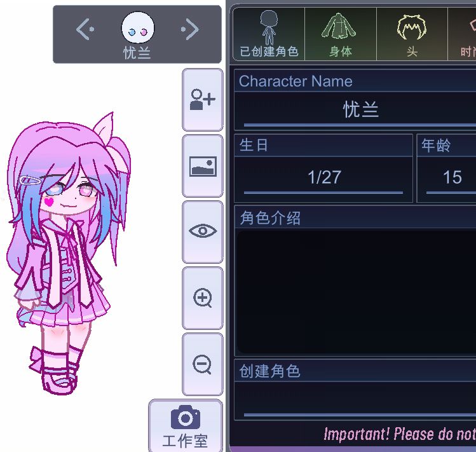Click the 角色介绍 description text area
This screenshot has height=452, width=476.
tap(356, 292)
